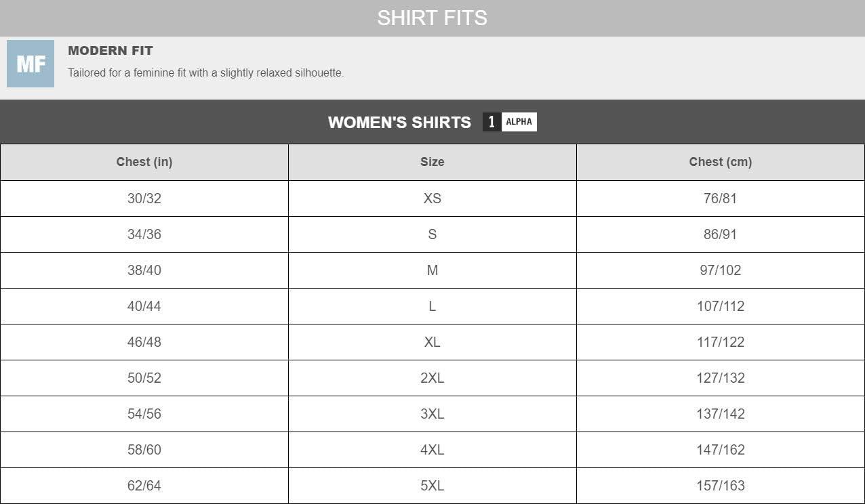Select the M size cell

[432, 270]
